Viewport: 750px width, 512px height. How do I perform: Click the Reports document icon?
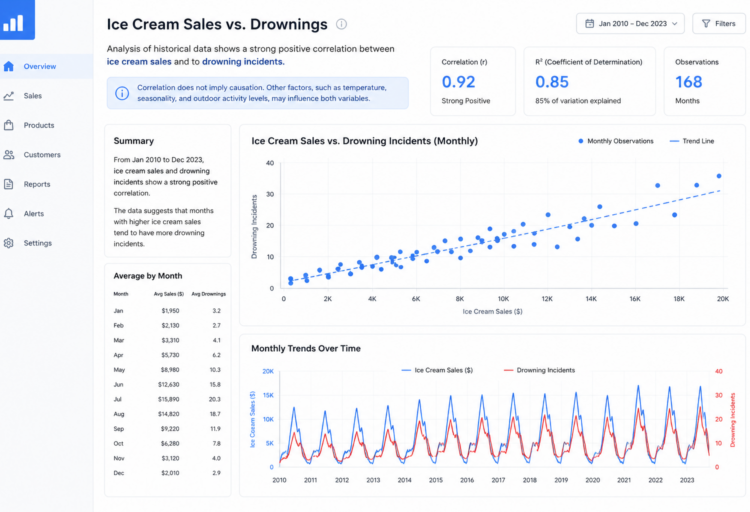pos(9,184)
